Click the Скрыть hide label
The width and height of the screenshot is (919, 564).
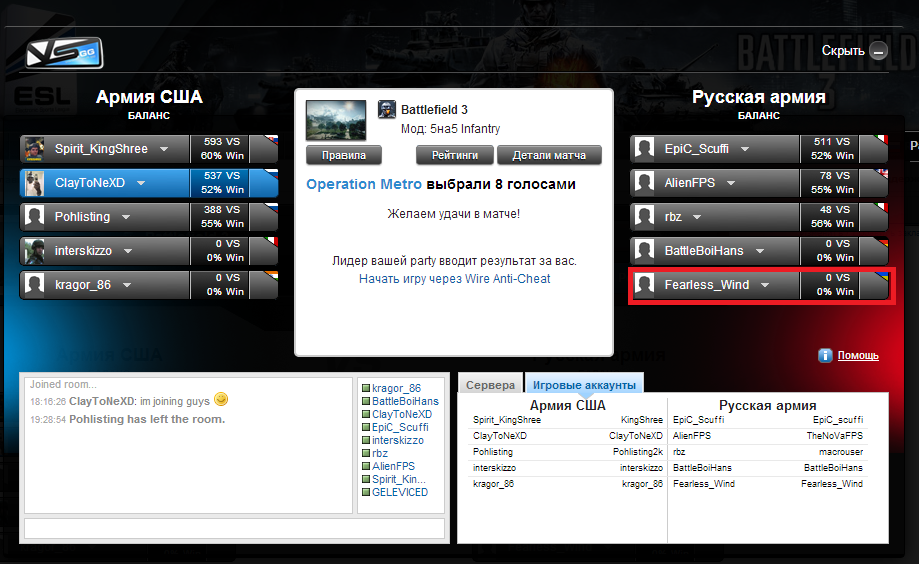click(843, 51)
